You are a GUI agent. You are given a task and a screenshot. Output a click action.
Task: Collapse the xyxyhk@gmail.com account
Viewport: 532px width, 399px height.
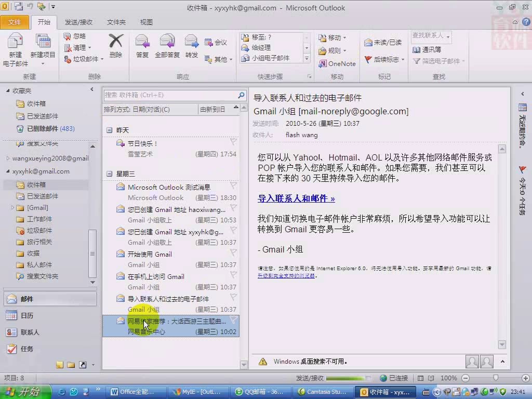click(8, 171)
